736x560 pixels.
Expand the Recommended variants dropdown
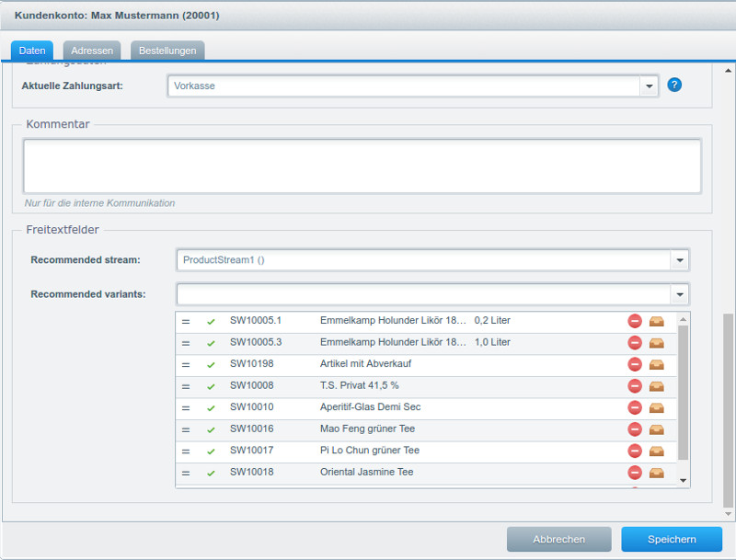(680, 294)
